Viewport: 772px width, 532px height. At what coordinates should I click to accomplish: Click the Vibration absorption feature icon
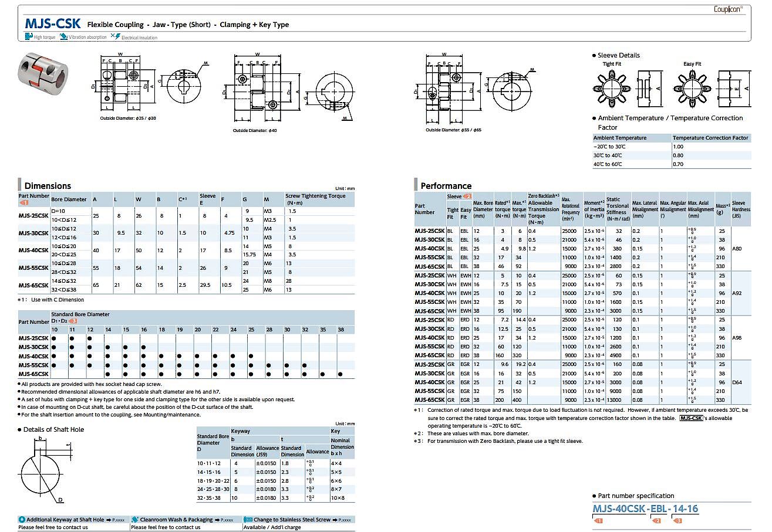63,36
